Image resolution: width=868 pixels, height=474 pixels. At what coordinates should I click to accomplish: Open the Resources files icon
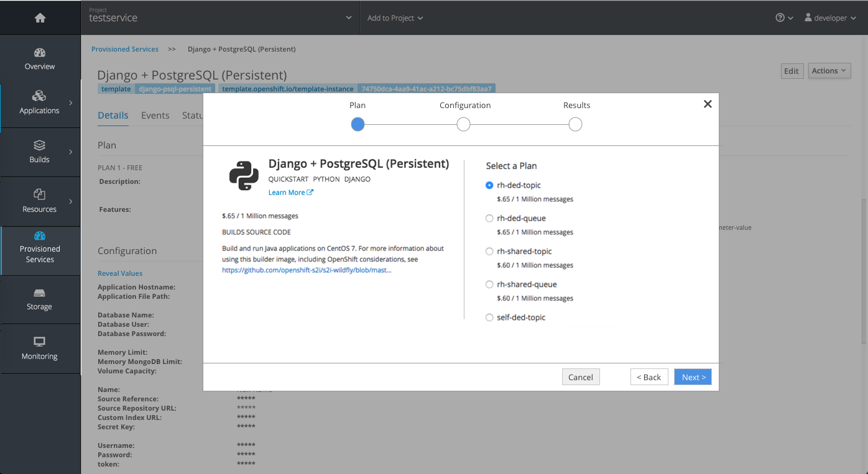[x=39, y=194]
